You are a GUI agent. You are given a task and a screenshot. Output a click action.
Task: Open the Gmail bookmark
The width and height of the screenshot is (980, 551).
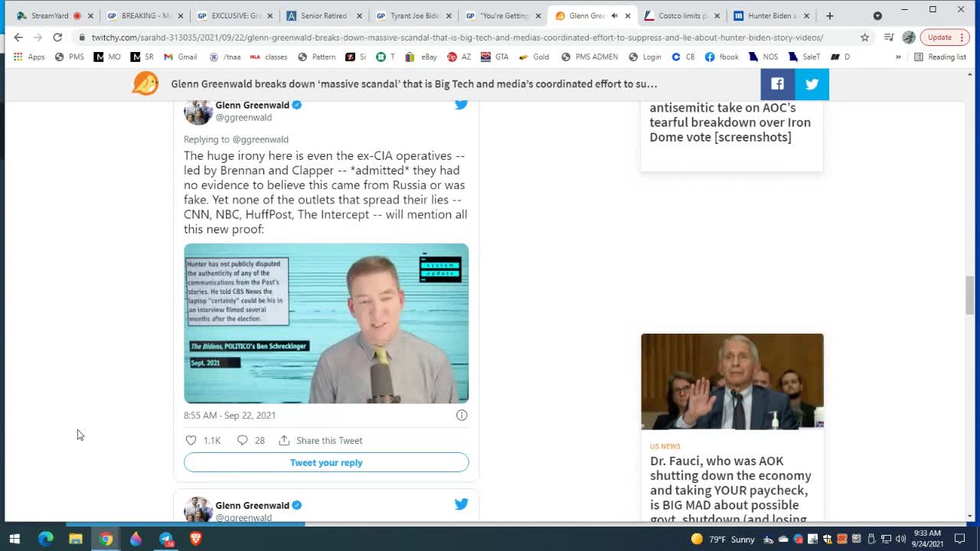pos(180,57)
